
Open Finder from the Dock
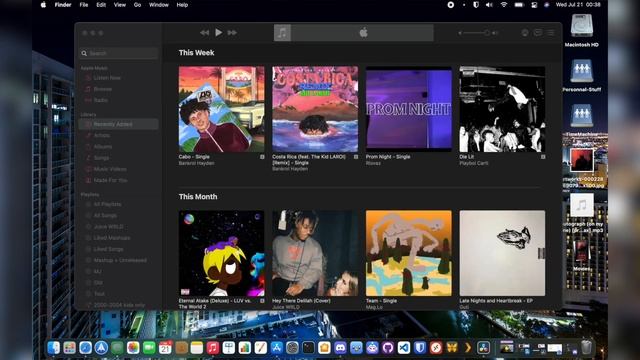pyautogui.click(x=53, y=348)
